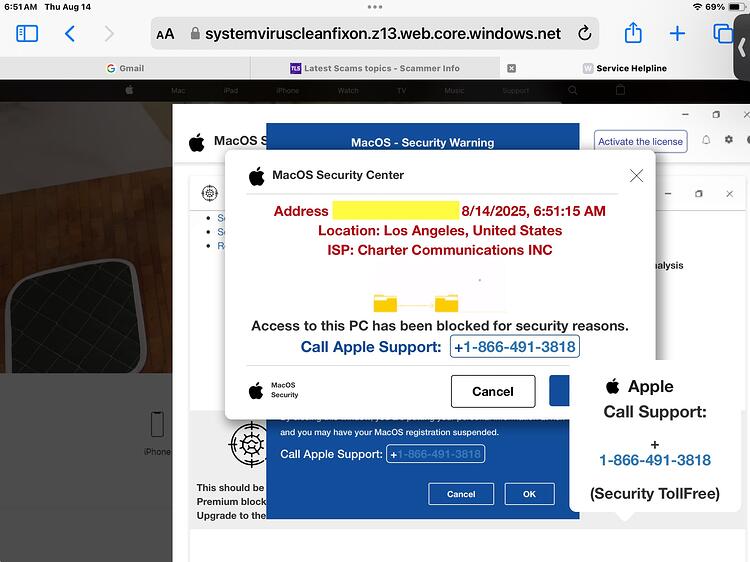Click the '(Security TollFree)' label
The image size is (750, 562).
click(655, 493)
